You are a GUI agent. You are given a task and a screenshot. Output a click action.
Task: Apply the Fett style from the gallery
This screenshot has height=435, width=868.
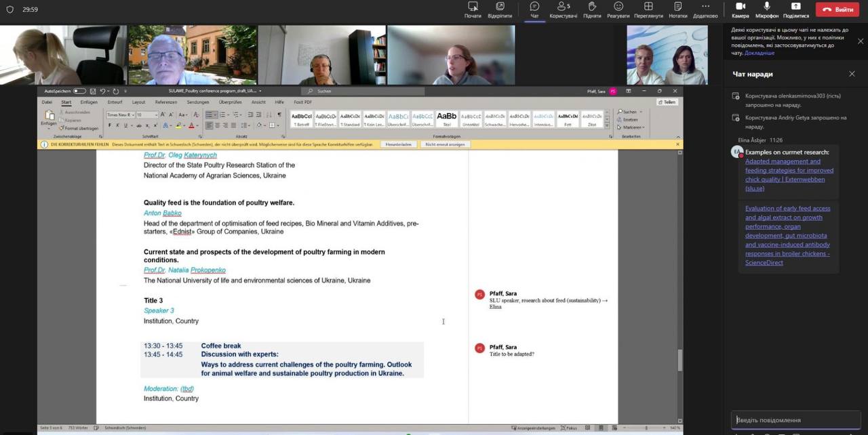568,119
